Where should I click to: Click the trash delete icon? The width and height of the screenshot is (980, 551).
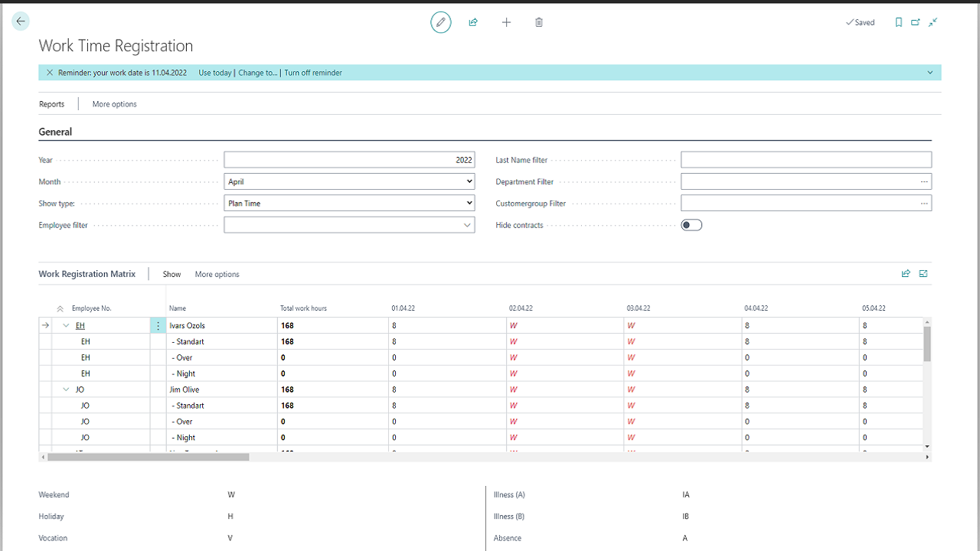tap(539, 22)
